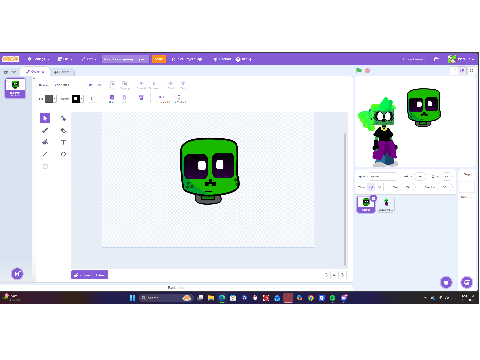
Task: Click the Backward layer icon
Action: click(x=154, y=85)
